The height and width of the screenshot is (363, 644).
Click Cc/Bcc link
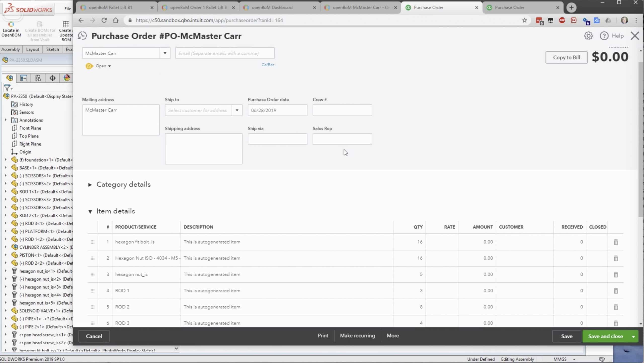coord(268,65)
